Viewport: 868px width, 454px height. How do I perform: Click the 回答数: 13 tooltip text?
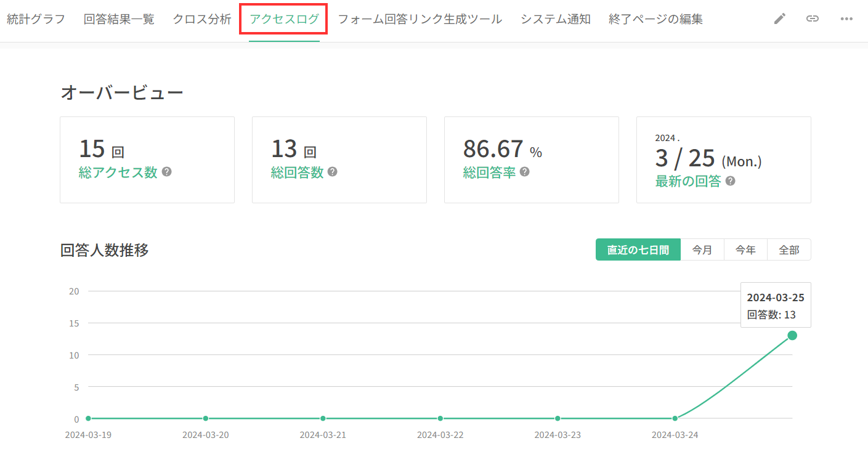[771, 315]
